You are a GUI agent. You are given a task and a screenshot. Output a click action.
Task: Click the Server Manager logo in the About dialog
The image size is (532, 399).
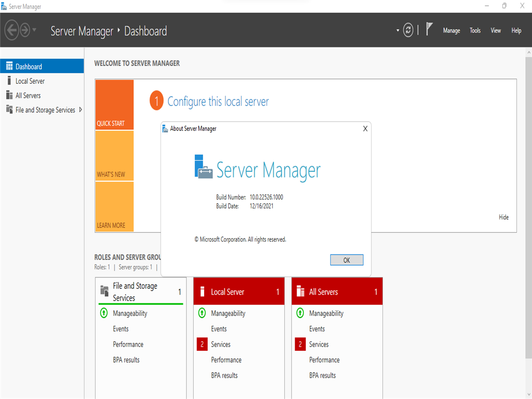[203, 167]
